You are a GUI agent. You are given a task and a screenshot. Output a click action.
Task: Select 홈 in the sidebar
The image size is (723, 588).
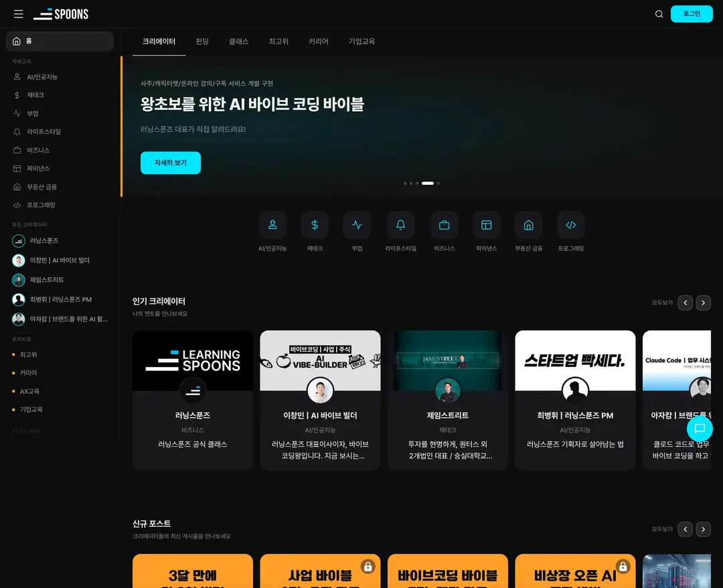coord(60,41)
